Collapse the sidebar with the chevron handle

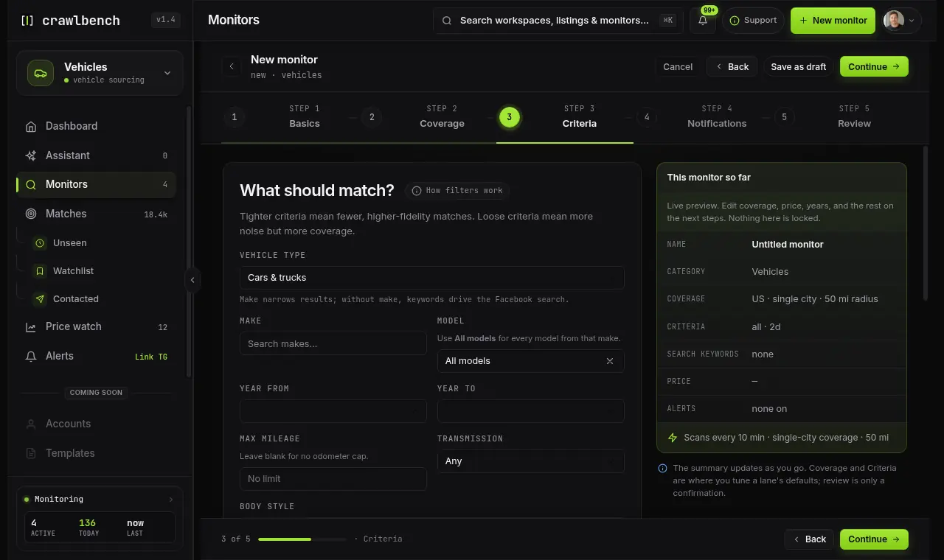coord(192,280)
